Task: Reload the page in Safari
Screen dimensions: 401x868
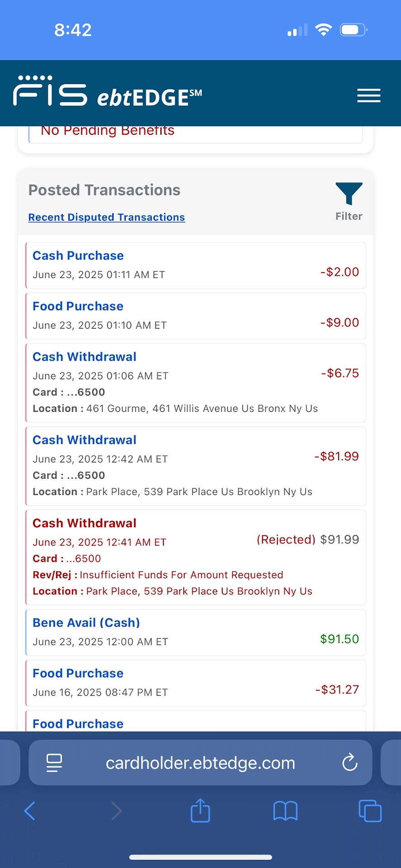Action: pos(349,763)
